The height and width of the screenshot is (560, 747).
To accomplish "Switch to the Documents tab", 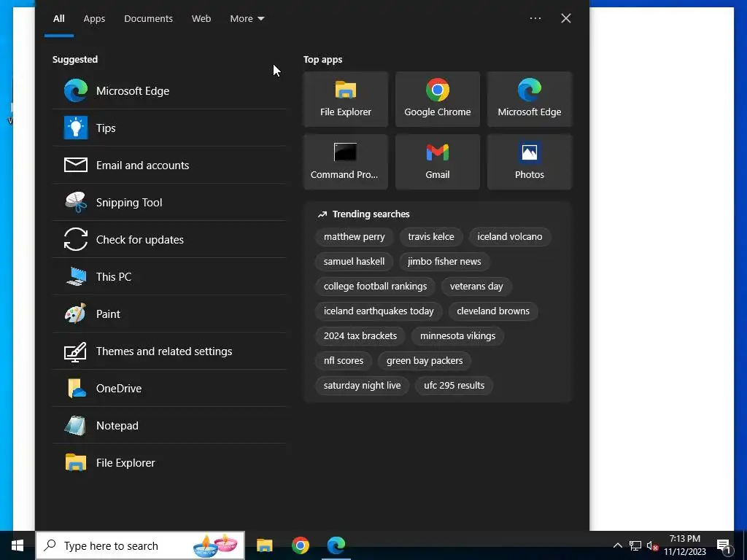I will [148, 18].
